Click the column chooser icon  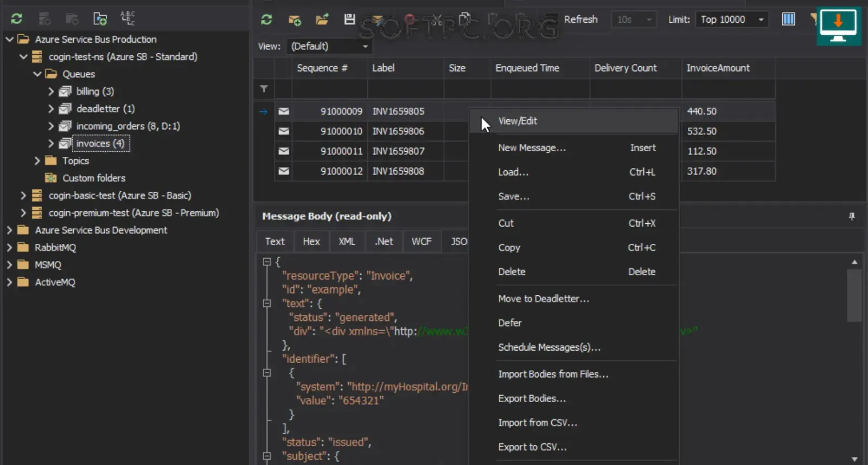(788, 19)
